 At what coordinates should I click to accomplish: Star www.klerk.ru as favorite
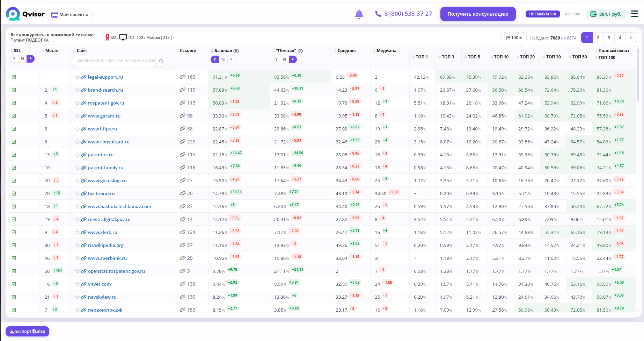(77, 233)
